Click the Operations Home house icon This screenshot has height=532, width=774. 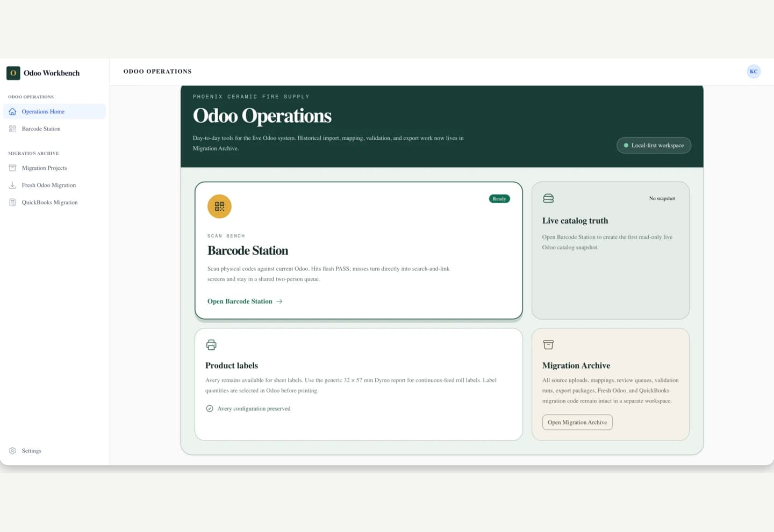click(12, 112)
